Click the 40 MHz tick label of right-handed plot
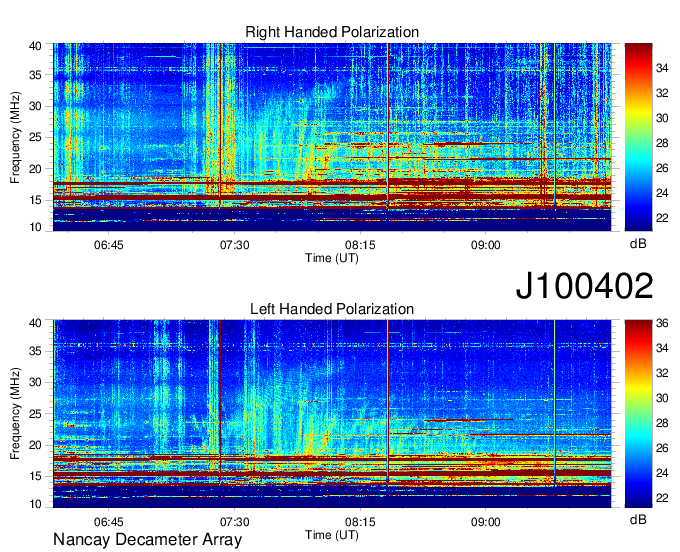Viewport: 680px width, 552px height. (x=35, y=46)
